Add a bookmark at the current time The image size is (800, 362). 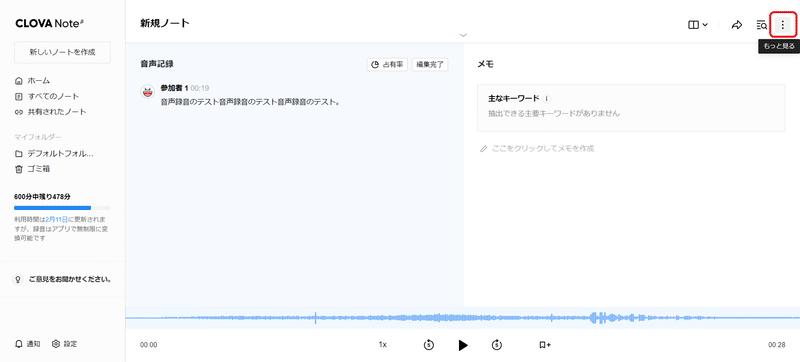(545, 345)
